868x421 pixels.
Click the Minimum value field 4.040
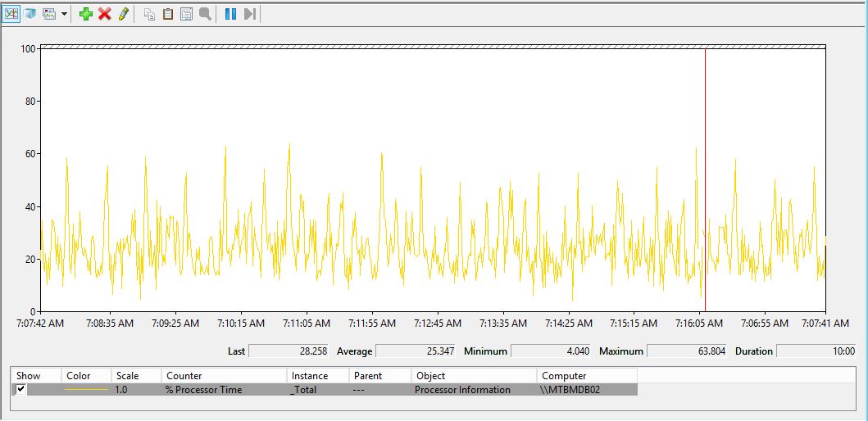point(552,351)
